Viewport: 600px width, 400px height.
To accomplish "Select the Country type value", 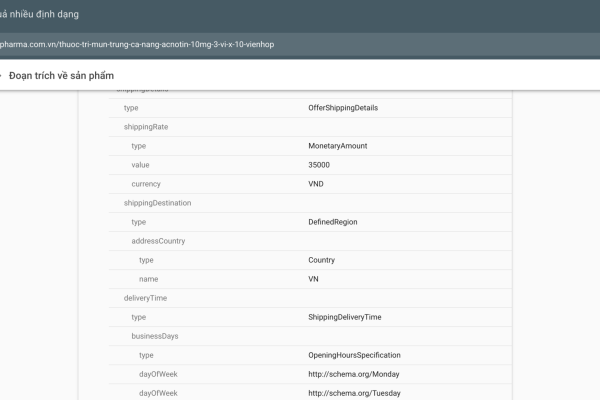I will point(321,260).
